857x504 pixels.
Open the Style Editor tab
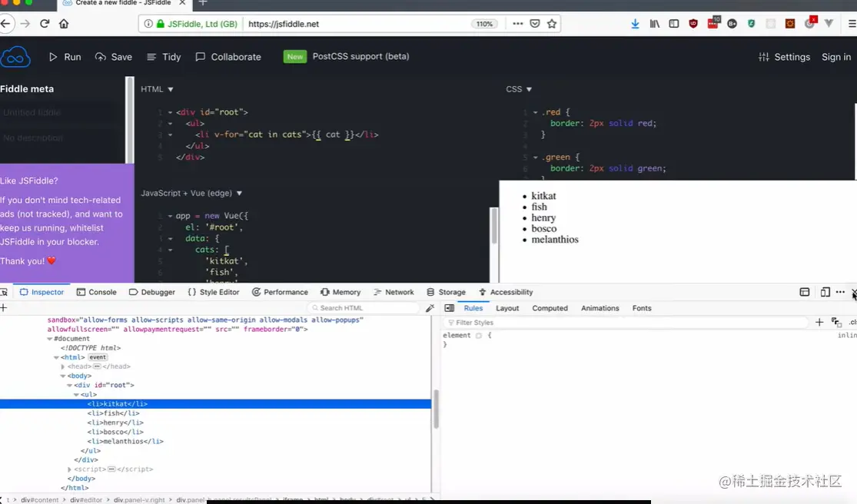click(214, 292)
